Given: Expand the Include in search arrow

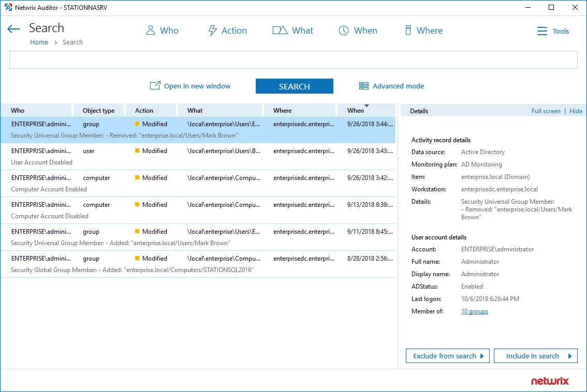Looking at the screenshot, I should point(570,356).
